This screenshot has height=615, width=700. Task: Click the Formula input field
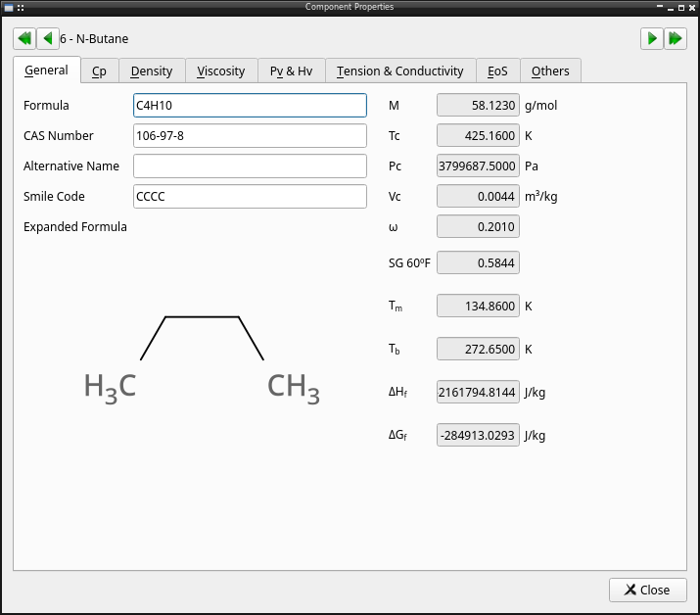click(250, 106)
